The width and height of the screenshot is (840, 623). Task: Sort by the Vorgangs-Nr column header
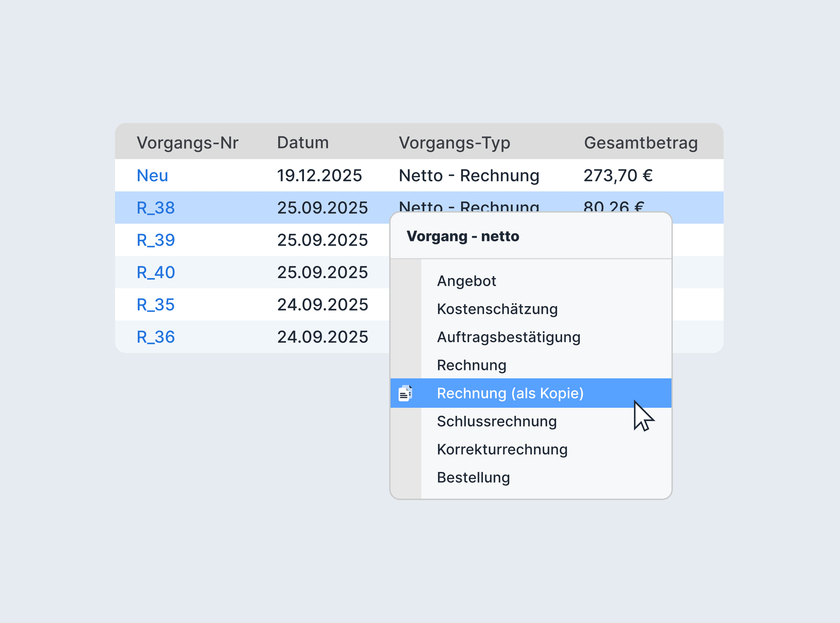(188, 143)
